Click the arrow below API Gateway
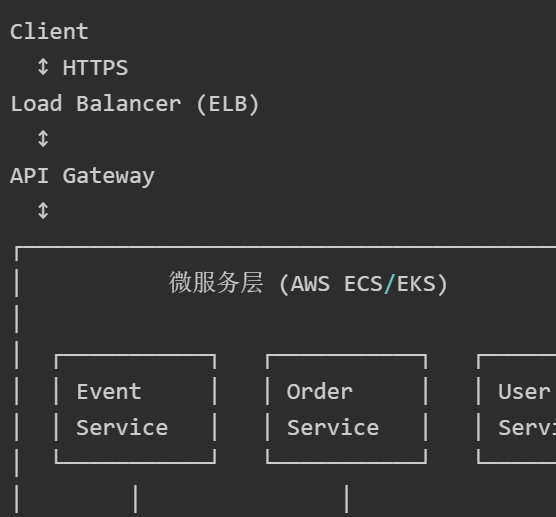This screenshot has height=517, width=556. [43, 211]
